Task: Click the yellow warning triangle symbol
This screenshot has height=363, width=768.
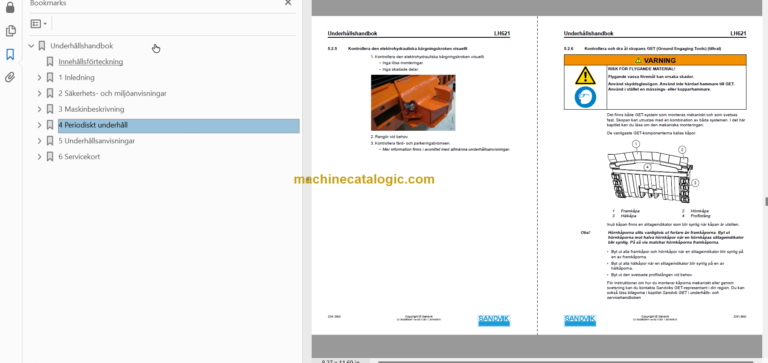Action: 585,76
